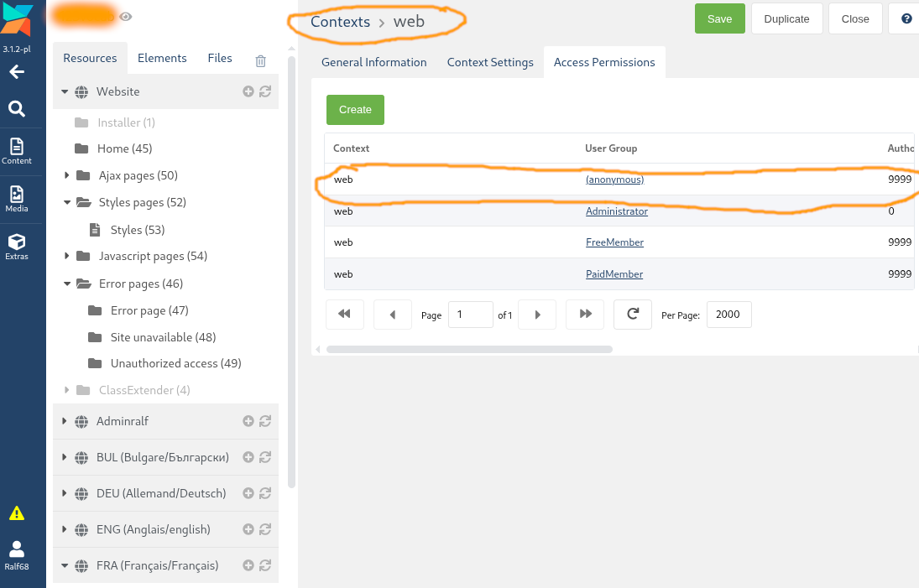Collapse the Error pages (46) folder
Screen dimensions: 919x588
[67, 284]
